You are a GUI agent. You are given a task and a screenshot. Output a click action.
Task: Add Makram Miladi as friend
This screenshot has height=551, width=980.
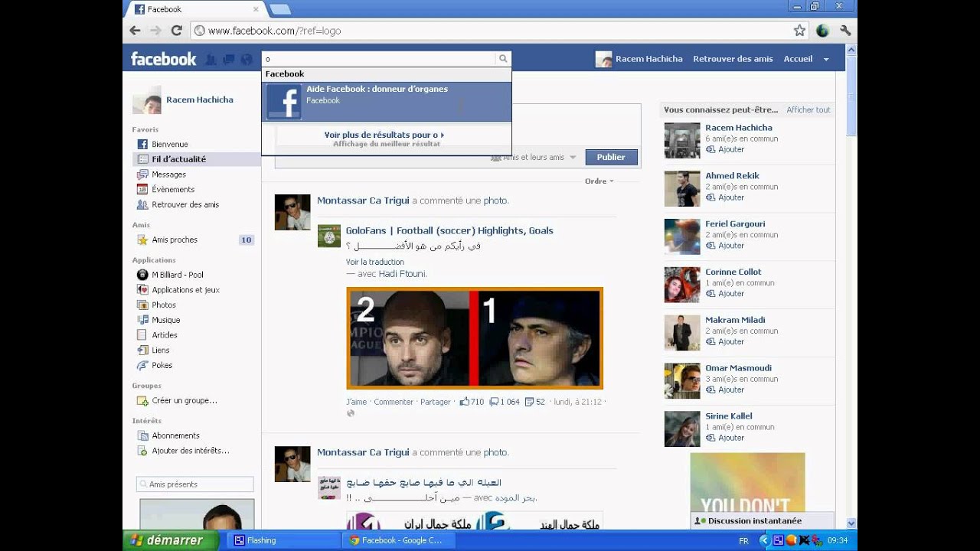[725, 342]
